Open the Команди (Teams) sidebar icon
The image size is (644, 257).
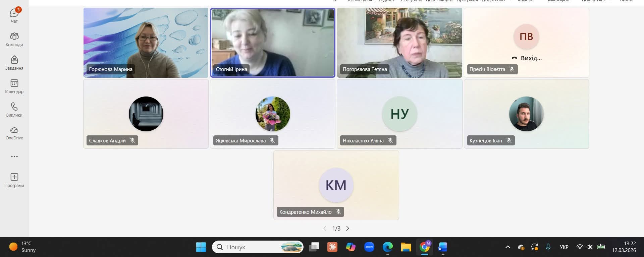pos(14,39)
